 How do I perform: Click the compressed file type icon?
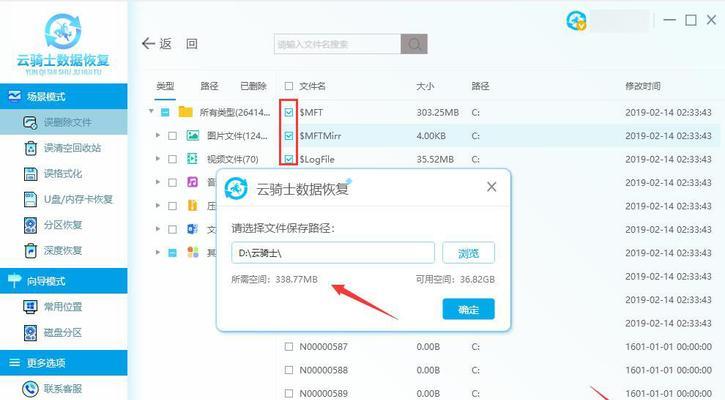(x=192, y=205)
